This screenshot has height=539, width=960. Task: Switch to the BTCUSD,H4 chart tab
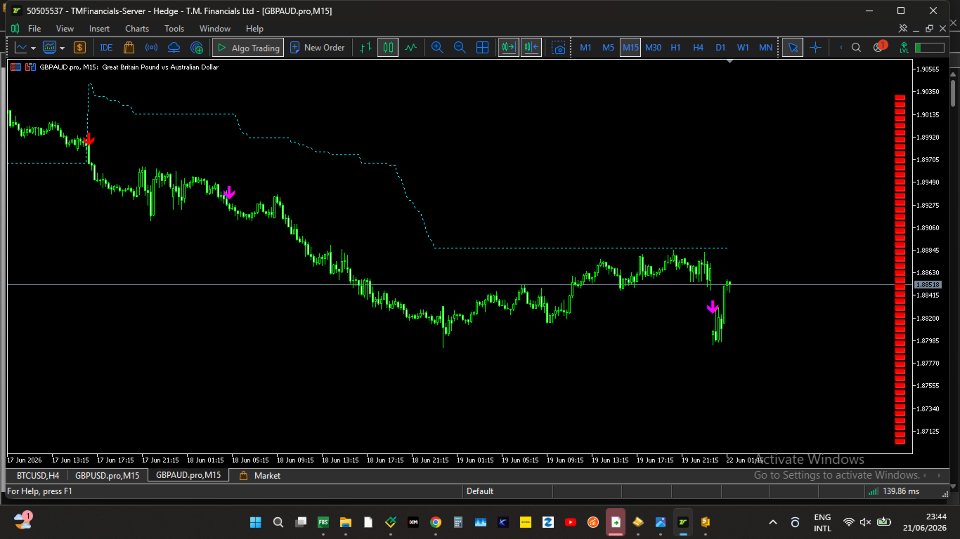(x=37, y=475)
